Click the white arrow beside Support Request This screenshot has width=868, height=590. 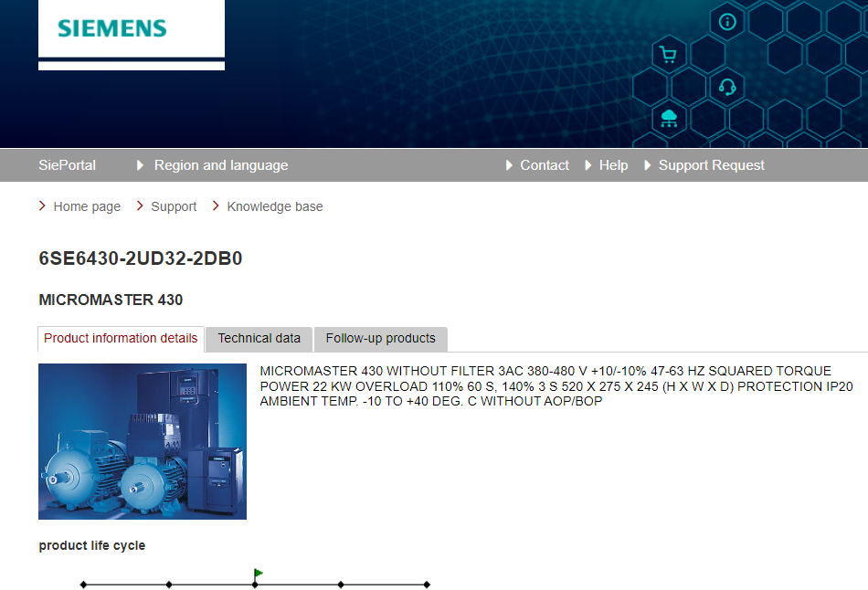pyautogui.click(x=648, y=165)
